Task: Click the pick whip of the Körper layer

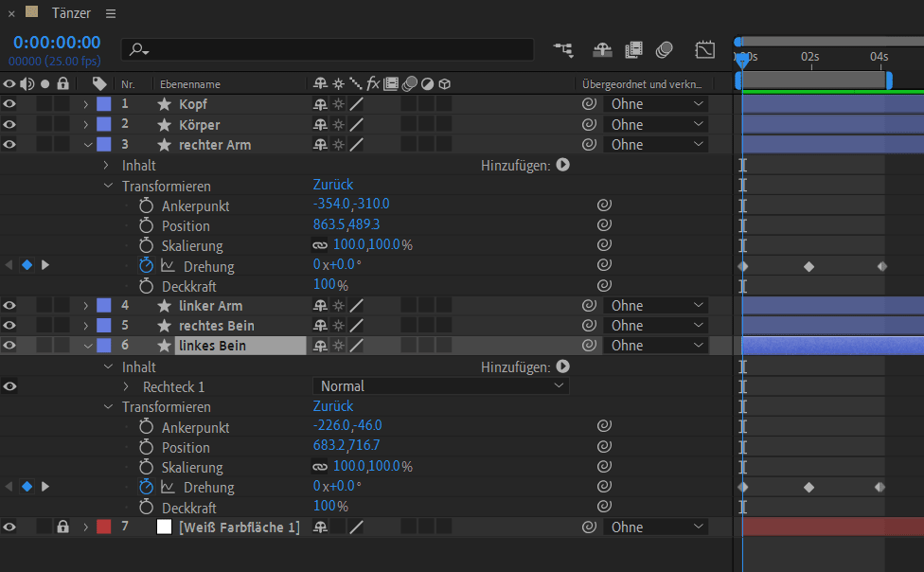Action: (x=589, y=124)
